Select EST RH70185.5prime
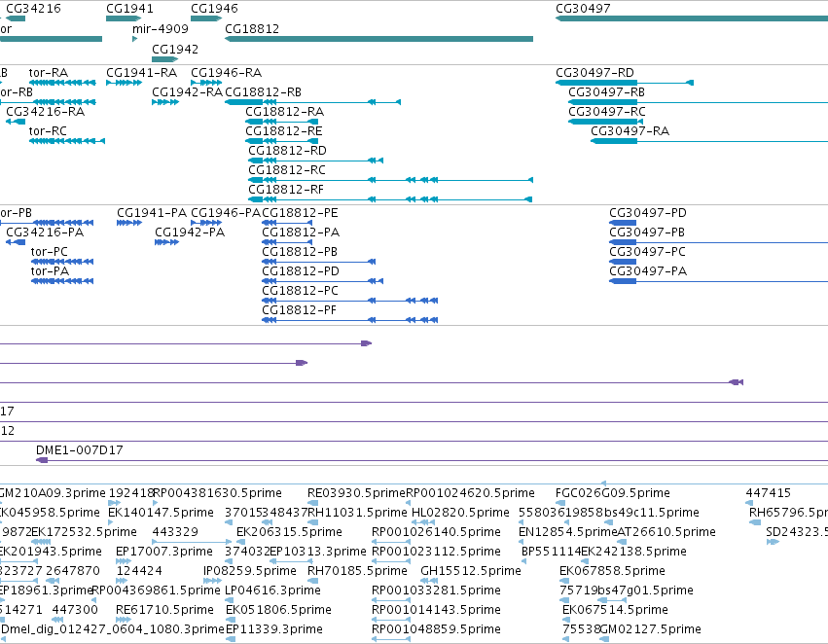This screenshot has height=644, width=828. click(312, 581)
